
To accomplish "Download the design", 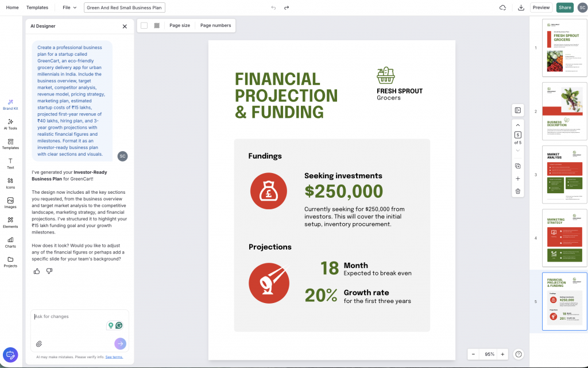I will coord(521,7).
